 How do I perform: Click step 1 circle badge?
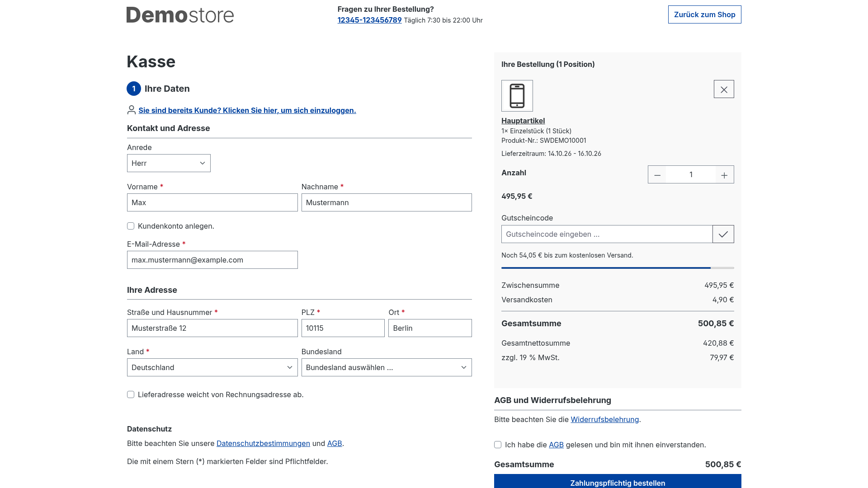click(134, 89)
